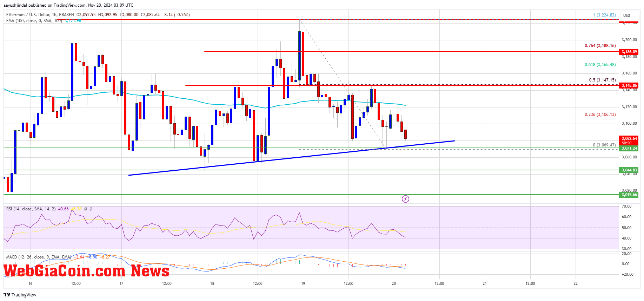Viewport: 644px width, 301px height.
Task: Click the MACD value −2.64
Action: 80,257
